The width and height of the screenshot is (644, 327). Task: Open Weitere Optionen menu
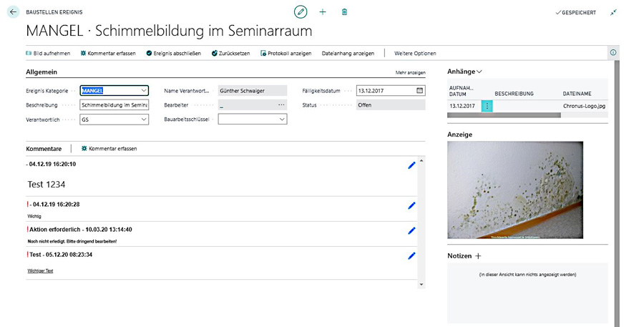(415, 54)
